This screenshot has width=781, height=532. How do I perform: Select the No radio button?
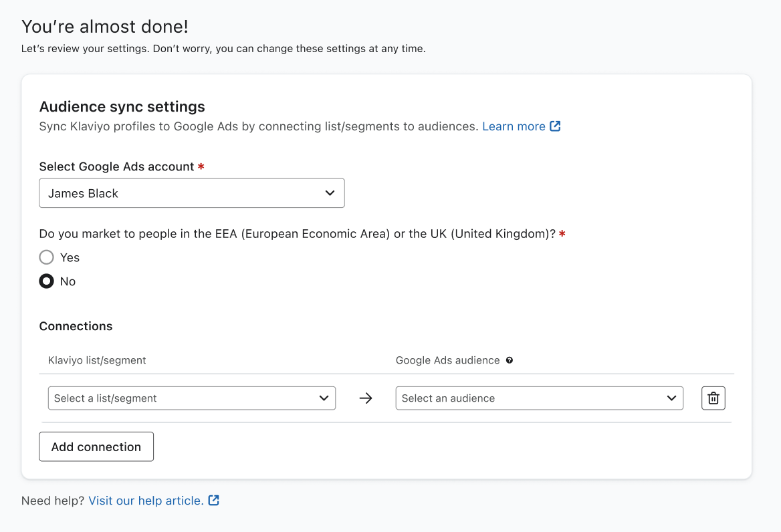point(46,281)
